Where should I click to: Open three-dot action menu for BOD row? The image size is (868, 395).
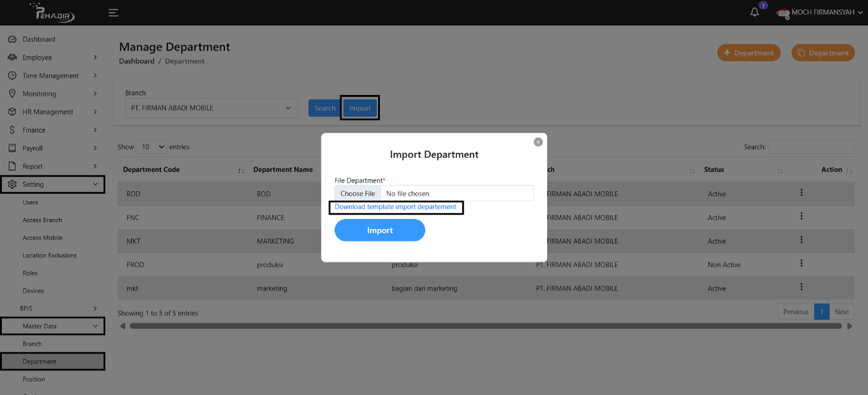(x=801, y=192)
